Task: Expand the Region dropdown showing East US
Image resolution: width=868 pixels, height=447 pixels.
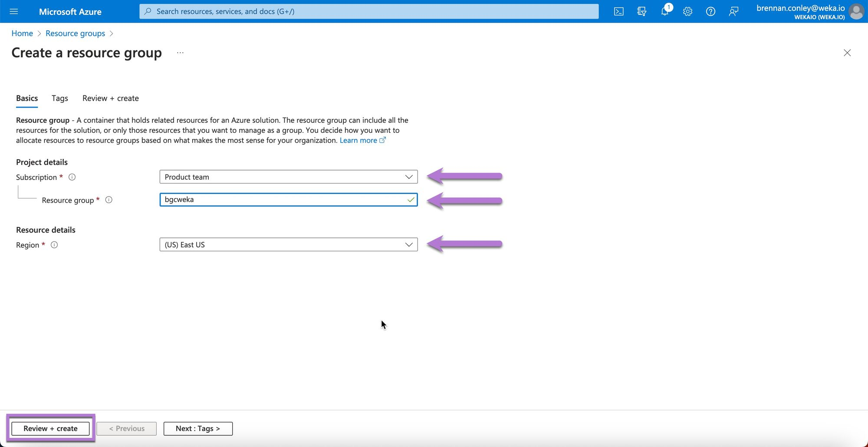Action: click(288, 244)
